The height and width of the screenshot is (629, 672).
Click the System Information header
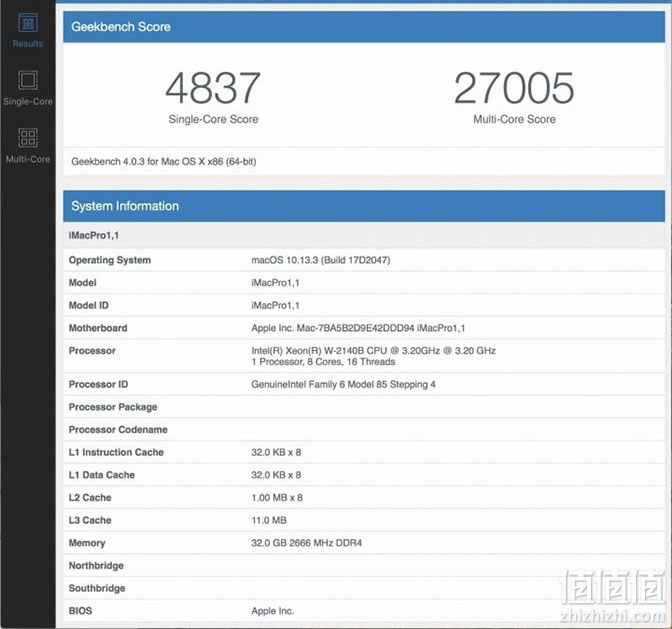coord(364,206)
